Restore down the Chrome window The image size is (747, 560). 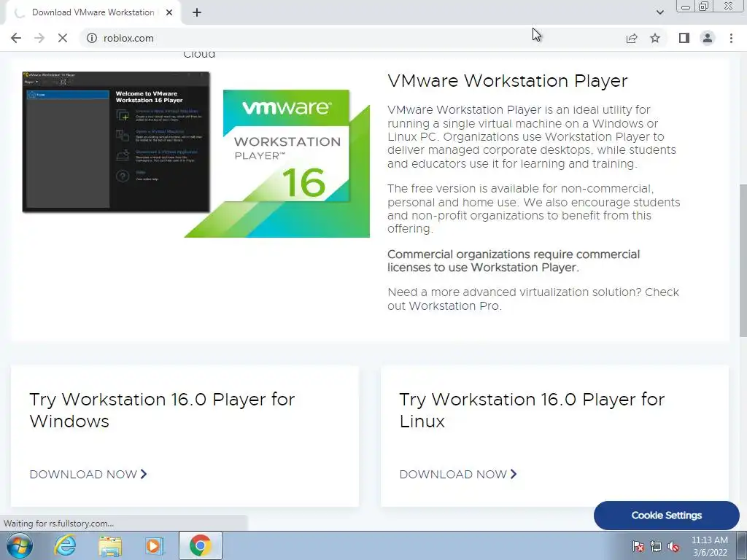pos(703,6)
